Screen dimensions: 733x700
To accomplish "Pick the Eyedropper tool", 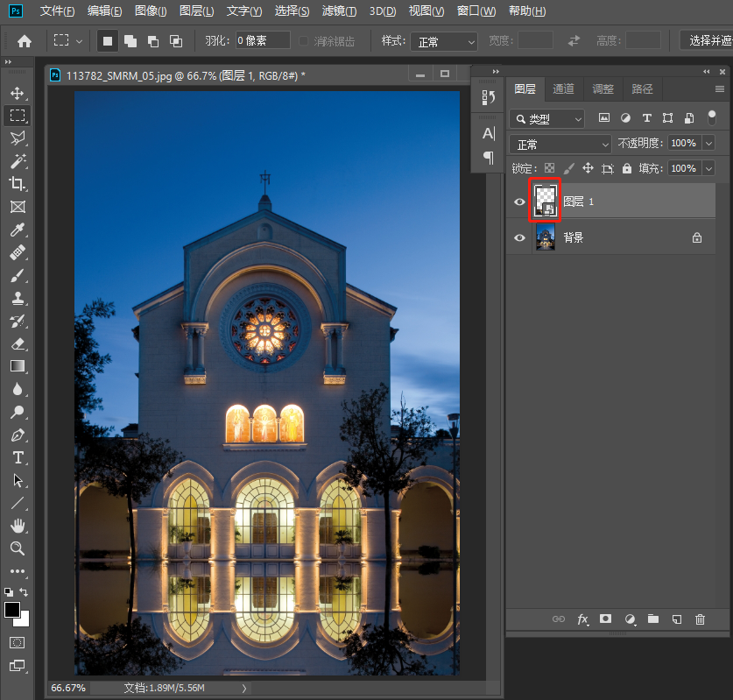I will [18, 230].
